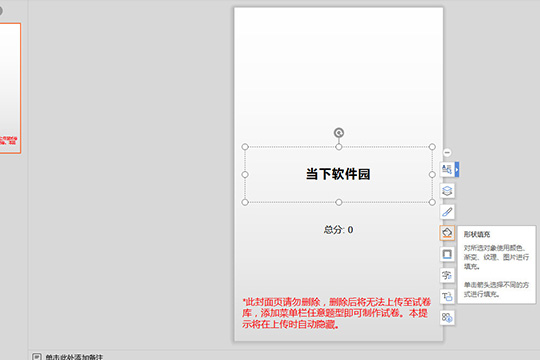
Task: Click the right-middle resize handle of text box
Action: point(432,175)
